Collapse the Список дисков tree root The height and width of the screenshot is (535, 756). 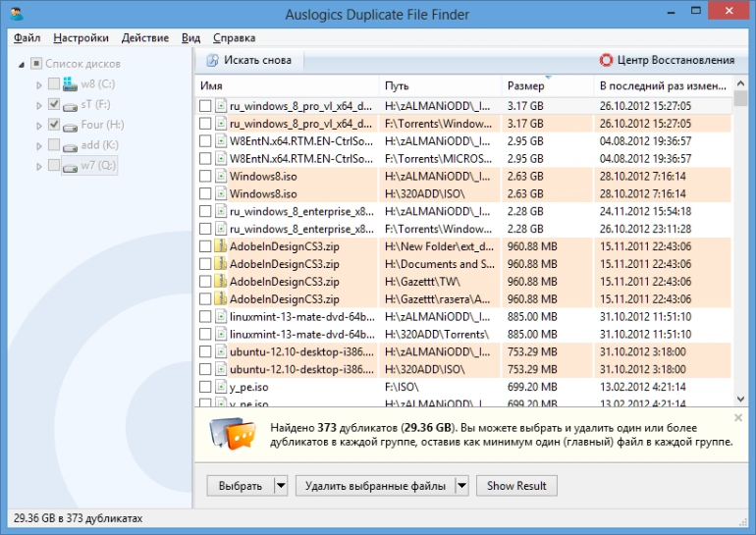[22, 65]
